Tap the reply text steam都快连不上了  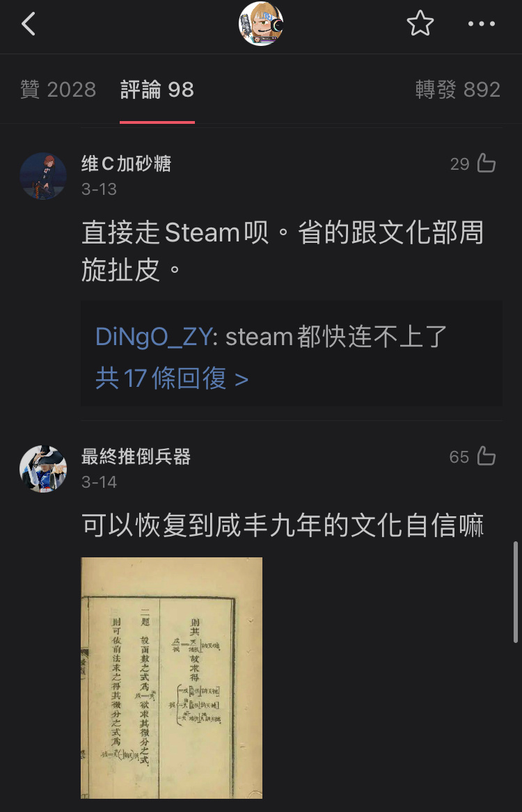click(336, 337)
